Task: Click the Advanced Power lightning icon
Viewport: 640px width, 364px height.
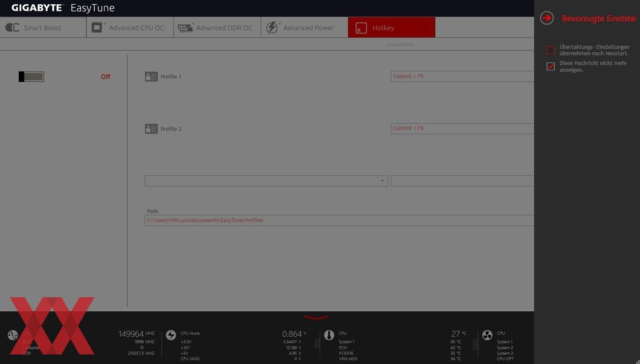Action: click(x=272, y=28)
